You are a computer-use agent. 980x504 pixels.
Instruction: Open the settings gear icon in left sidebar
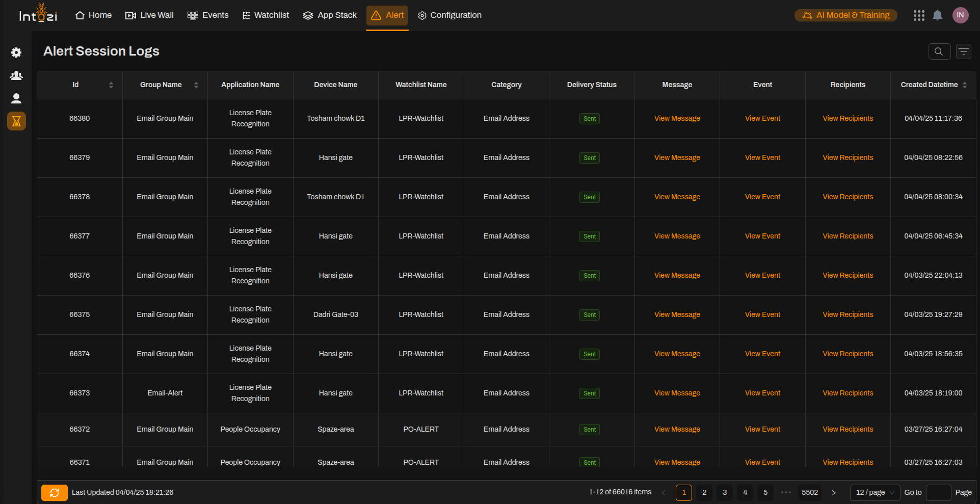pyautogui.click(x=16, y=52)
